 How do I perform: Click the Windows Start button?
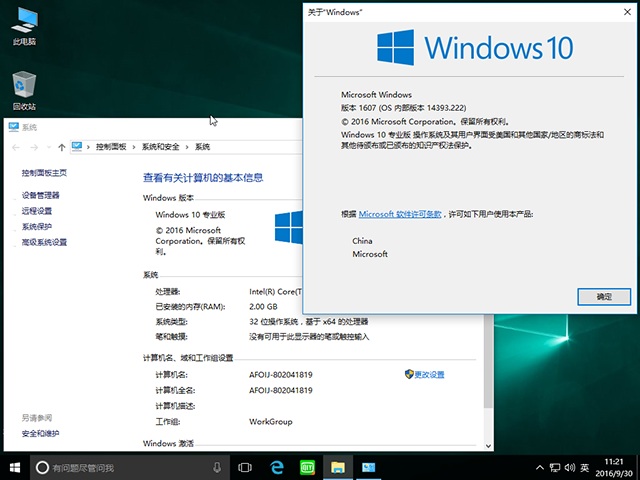pyautogui.click(x=16, y=467)
